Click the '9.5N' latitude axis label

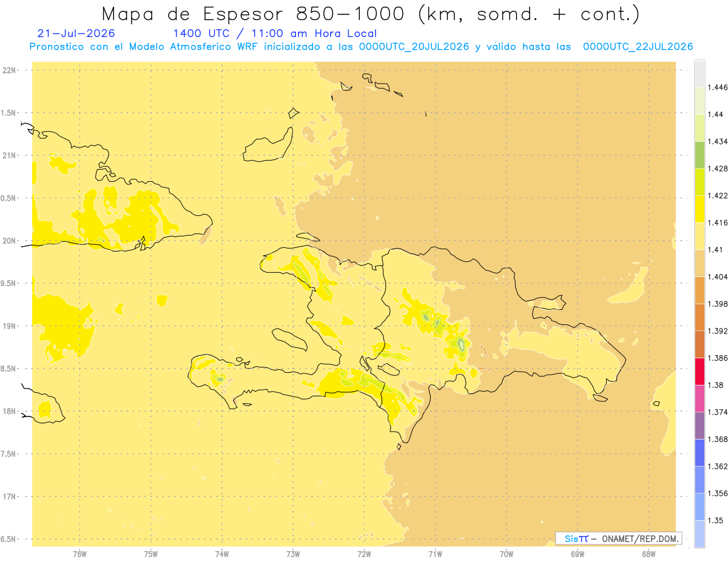tap(9, 283)
